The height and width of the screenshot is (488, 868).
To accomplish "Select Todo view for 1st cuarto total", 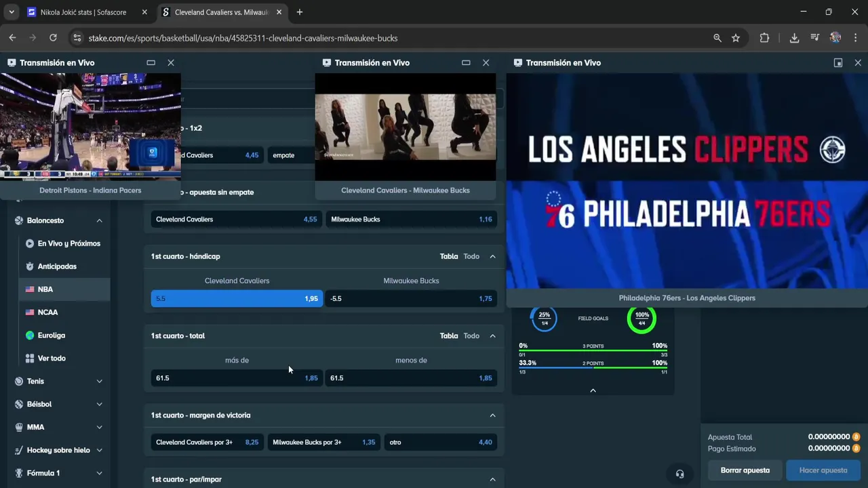I will click(471, 335).
